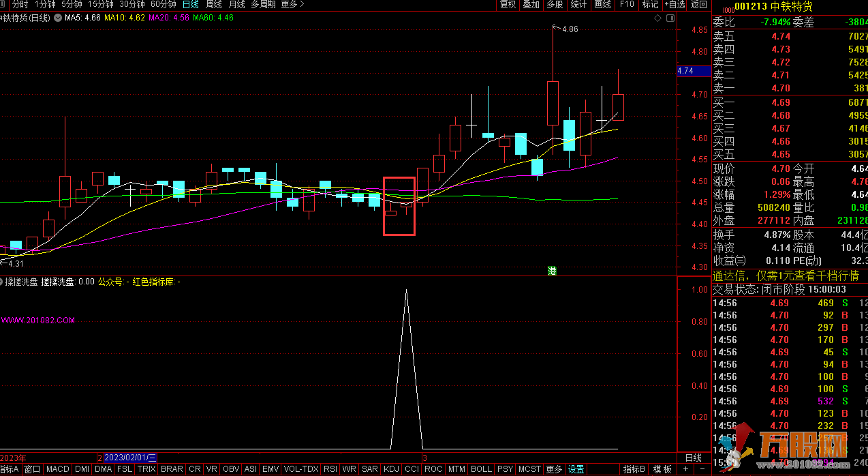
Task: Click the diamond icon at chart top-right
Action: coord(657,19)
